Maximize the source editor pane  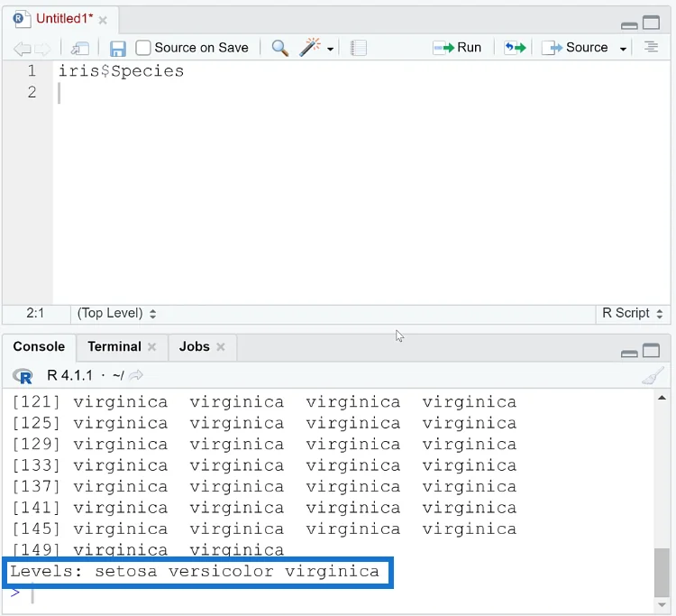(652, 23)
